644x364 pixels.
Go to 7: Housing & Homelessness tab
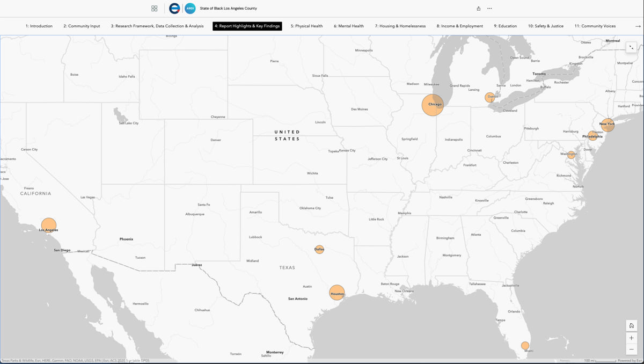click(x=400, y=26)
